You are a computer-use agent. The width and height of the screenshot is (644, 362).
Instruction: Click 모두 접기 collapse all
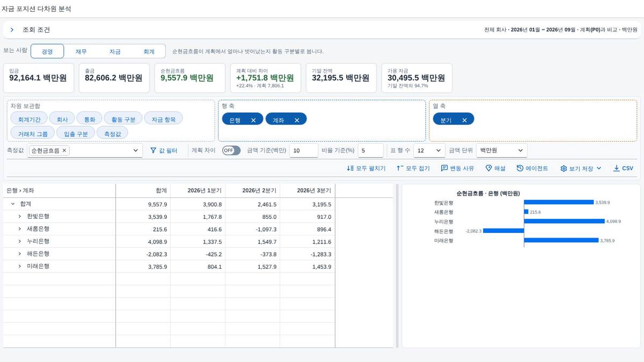coord(413,168)
